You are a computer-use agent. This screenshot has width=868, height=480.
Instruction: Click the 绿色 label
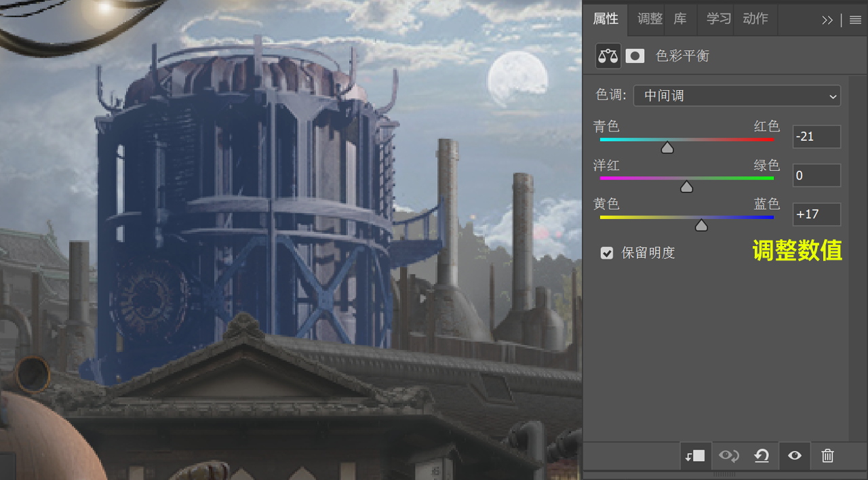(767, 165)
